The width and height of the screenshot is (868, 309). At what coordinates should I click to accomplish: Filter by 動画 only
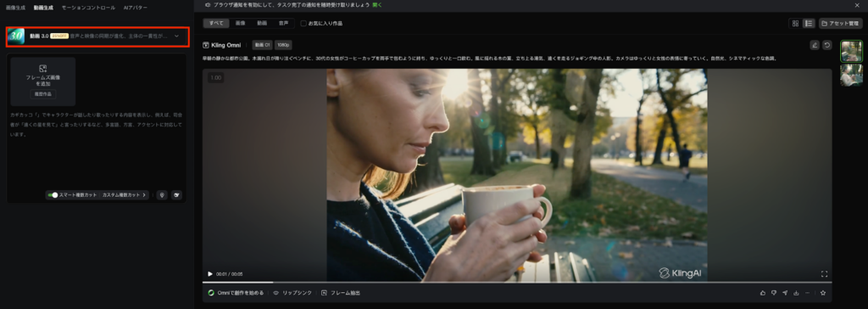coord(261,23)
